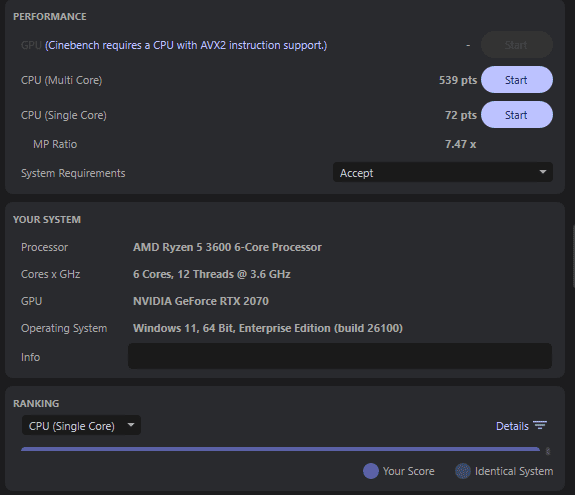The width and height of the screenshot is (575, 495).
Task: Click the MP Ratio label
Action: [55, 144]
